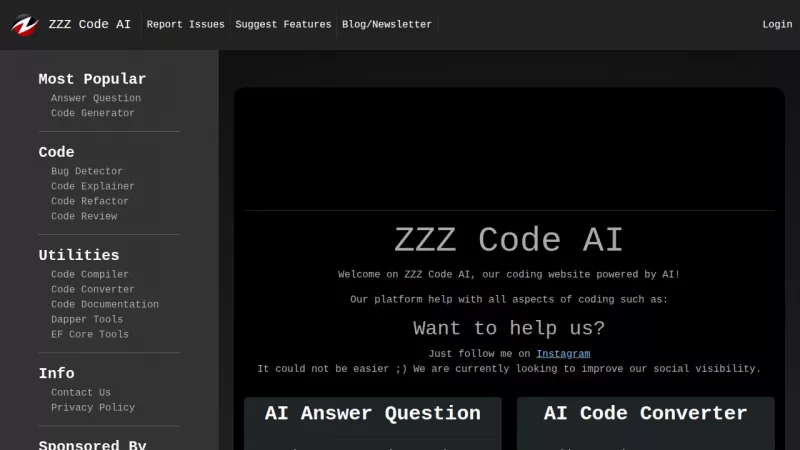Select Bug Detector in the sidebar
800x450 pixels.
(87, 171)
